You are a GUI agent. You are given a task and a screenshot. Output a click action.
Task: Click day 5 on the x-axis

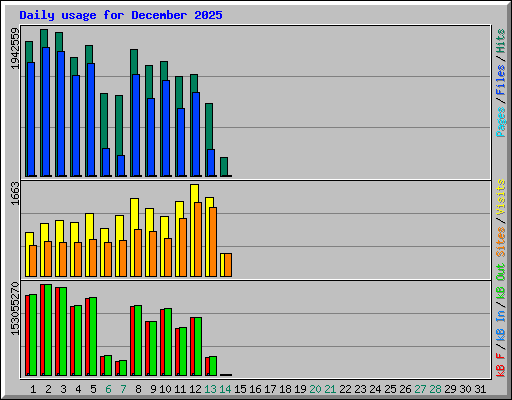[x=93, y=389]
